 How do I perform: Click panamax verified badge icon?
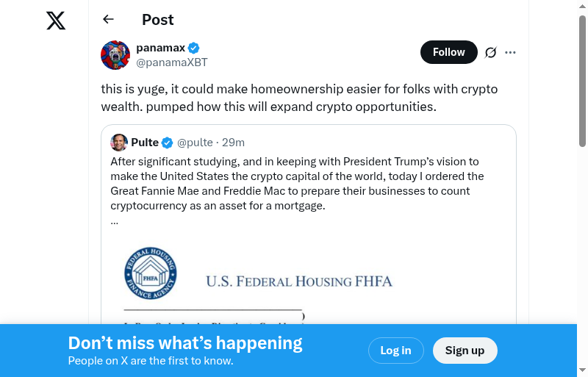tap(194, 48)
